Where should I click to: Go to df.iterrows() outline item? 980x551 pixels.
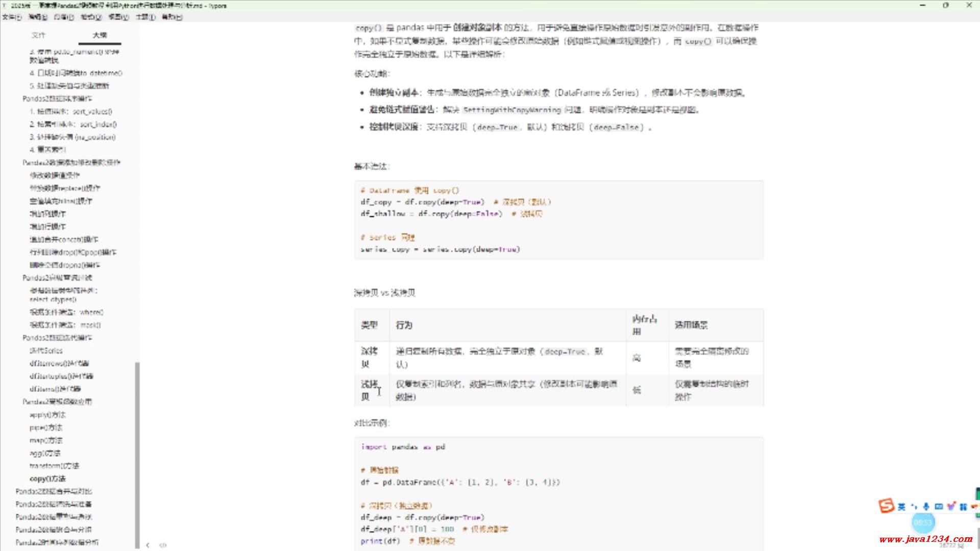click(x=59, y=363)
